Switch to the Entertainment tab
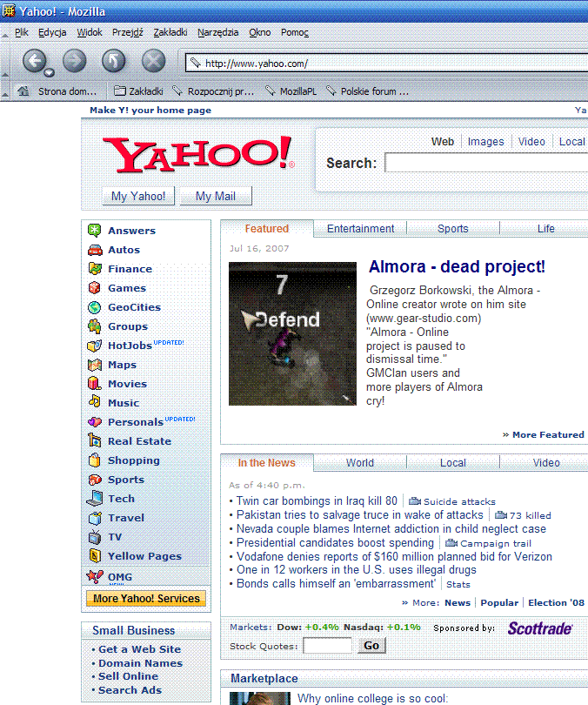Image resolution: width=588 pixels, height=705 pixels. [x=360, y=229]
